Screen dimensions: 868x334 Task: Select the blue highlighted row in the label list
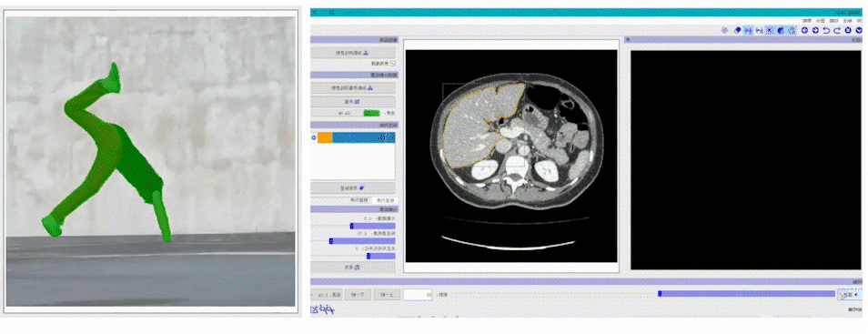[x=353, y=137]
